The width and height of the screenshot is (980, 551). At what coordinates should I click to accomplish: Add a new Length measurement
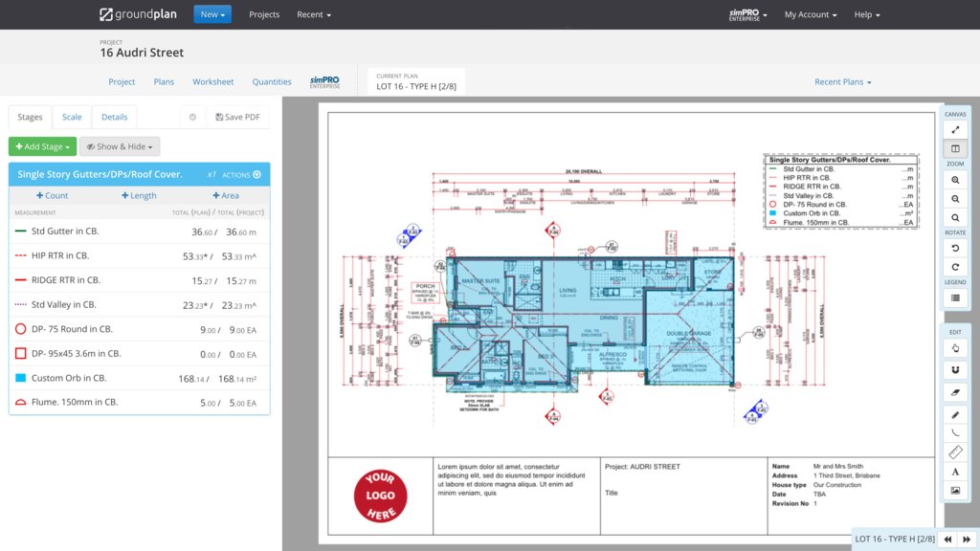click(x=138, y=194)
